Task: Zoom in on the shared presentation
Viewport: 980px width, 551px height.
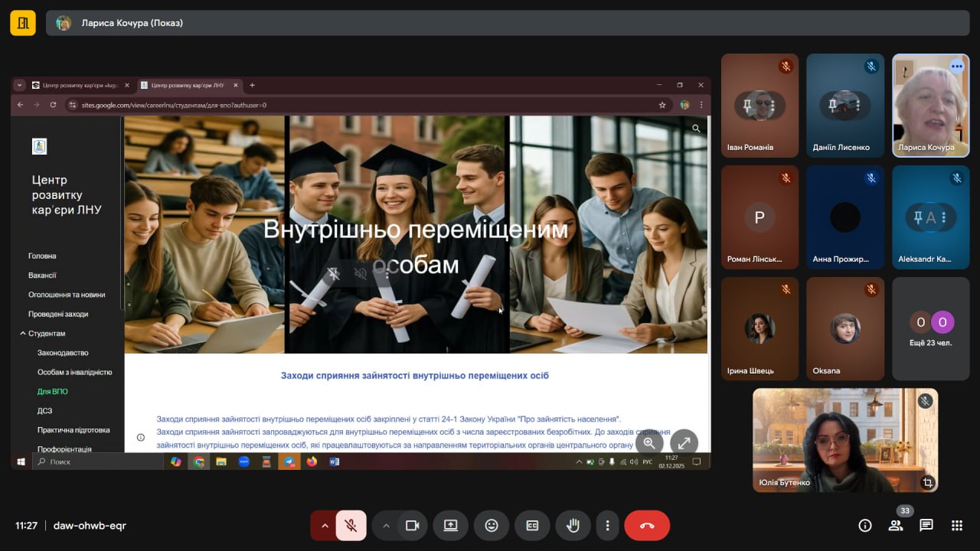Action: (x=649, y=442)
